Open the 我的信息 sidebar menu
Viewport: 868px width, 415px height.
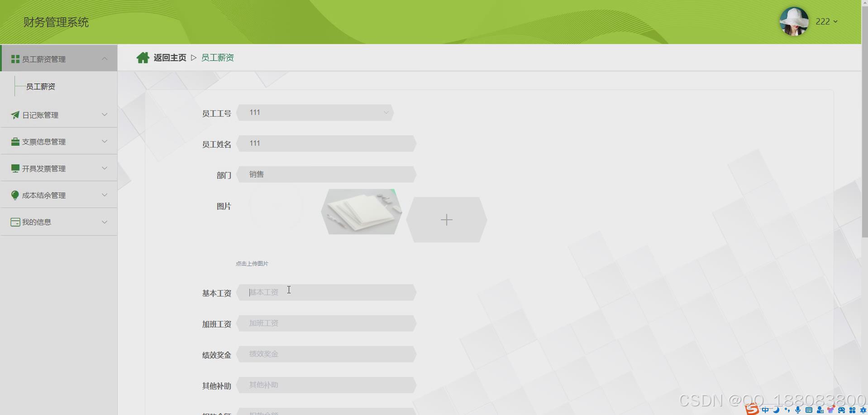pyautogui.click(x=36, y=222)
